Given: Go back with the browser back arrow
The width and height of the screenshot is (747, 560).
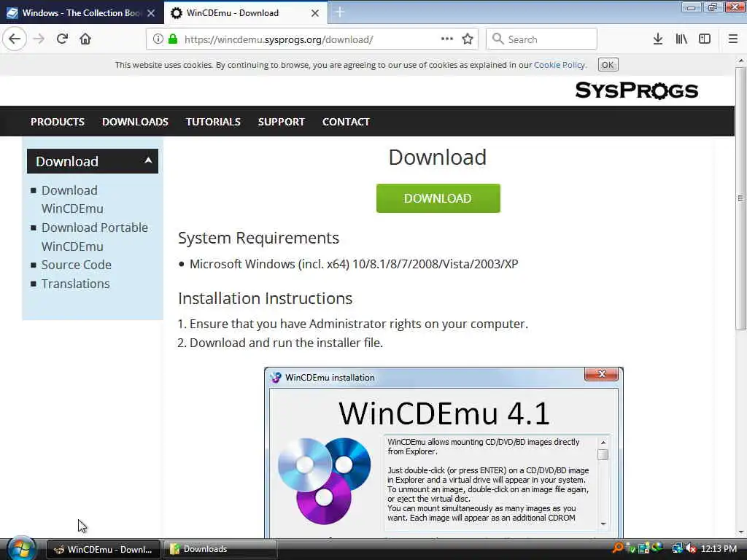Looking at the screenshot, I should point(15,39).
